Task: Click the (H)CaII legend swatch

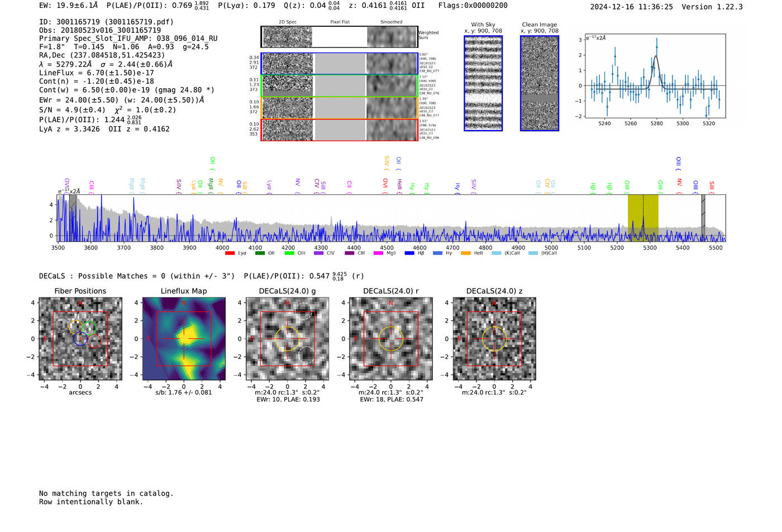Action: pos(533,253)
